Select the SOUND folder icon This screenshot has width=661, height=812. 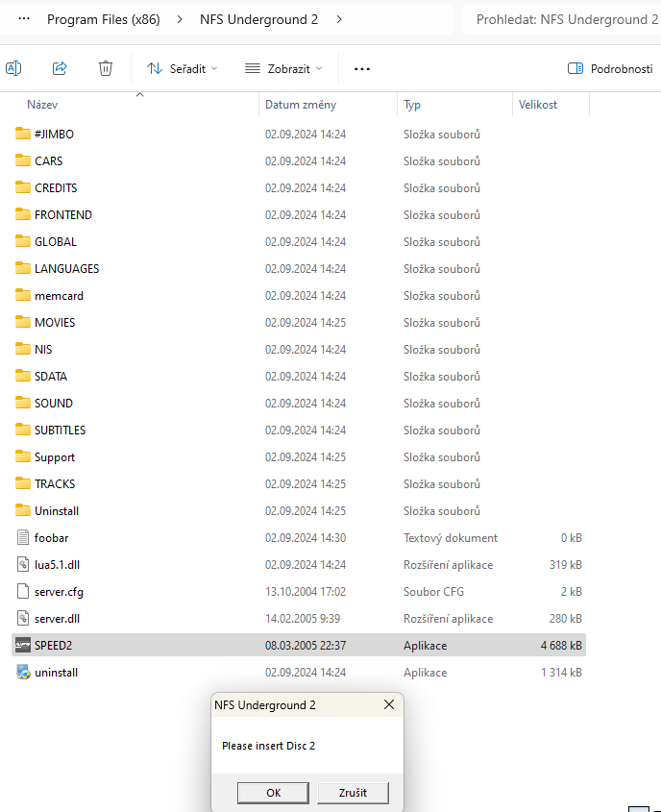[23, 403]
